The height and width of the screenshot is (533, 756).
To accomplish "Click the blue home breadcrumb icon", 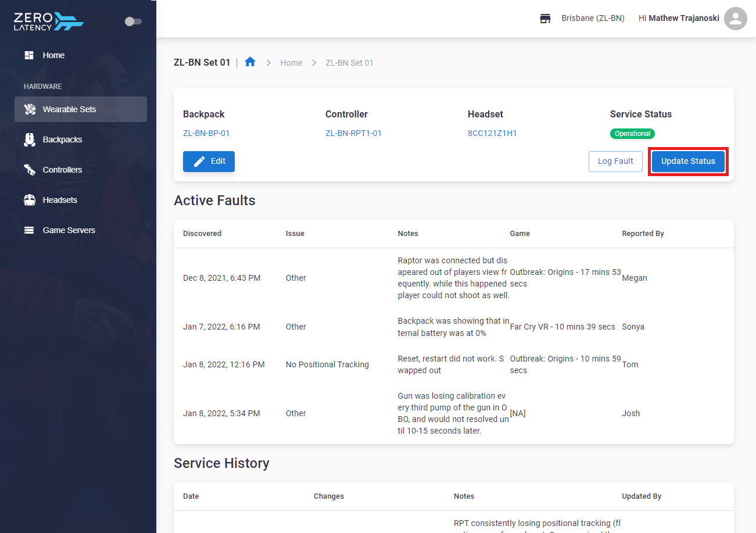I will pyautogui.click(x=250, y=62).
